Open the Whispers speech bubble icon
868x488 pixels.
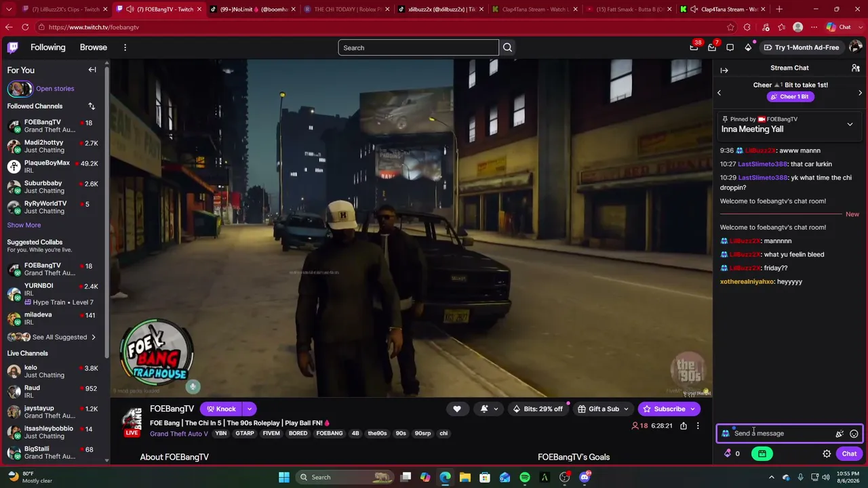pyautogui.click(x=730, y=47)
